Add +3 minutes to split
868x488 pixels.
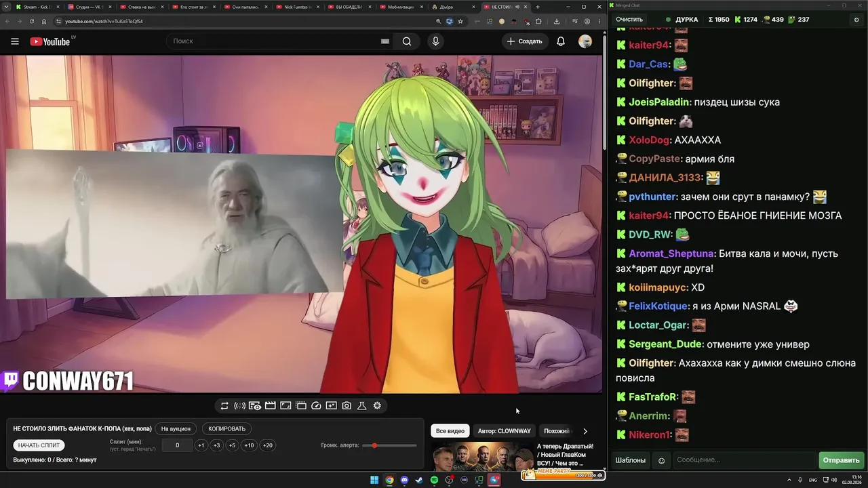click(x=216, y=445)
